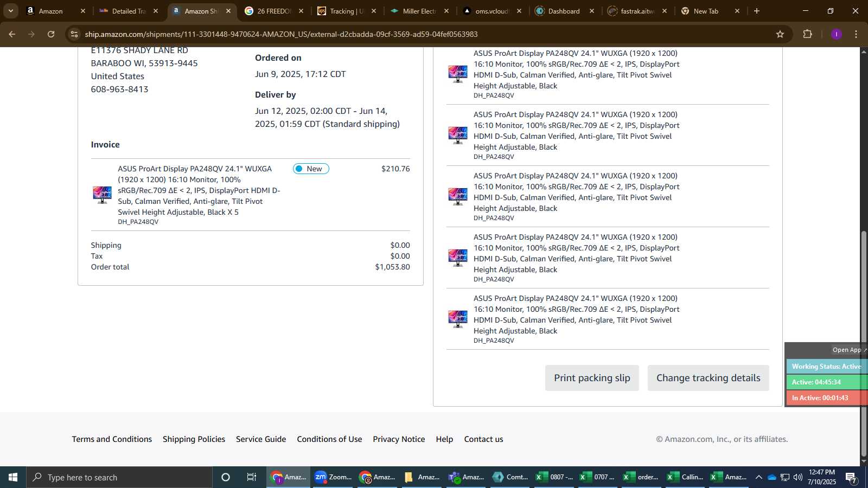Open the Chrome extensions puzzle icon
This screenshot has width=868, height=488.
pos(807,34)
